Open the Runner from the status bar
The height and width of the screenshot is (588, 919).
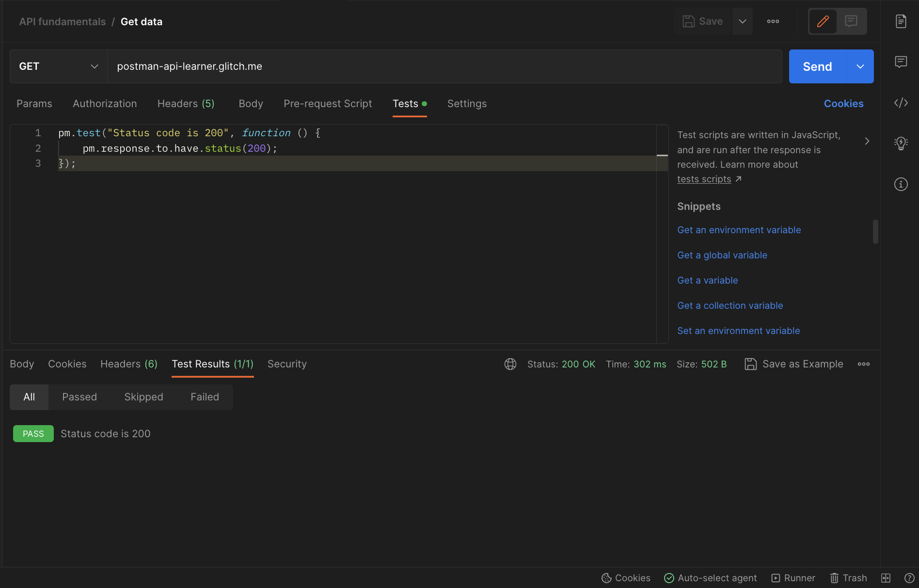pyautogui.click(x=793, y=578)
